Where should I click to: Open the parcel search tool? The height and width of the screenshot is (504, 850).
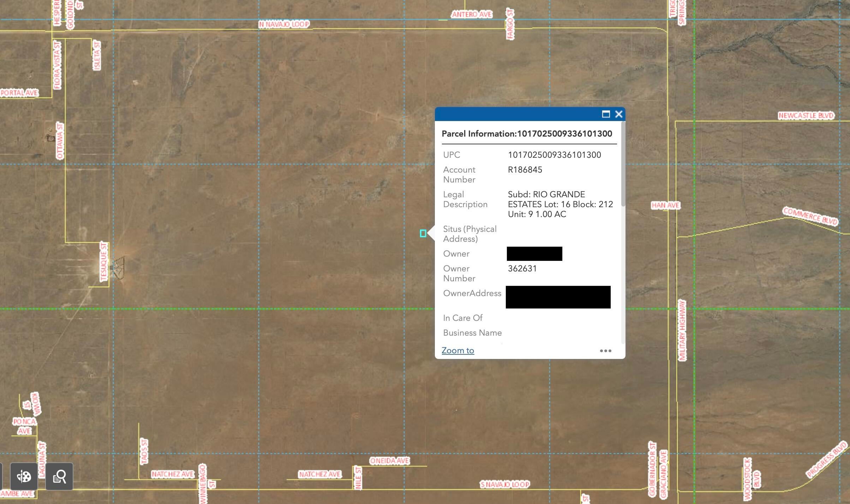pyautogui.click(x=59, y=476)
